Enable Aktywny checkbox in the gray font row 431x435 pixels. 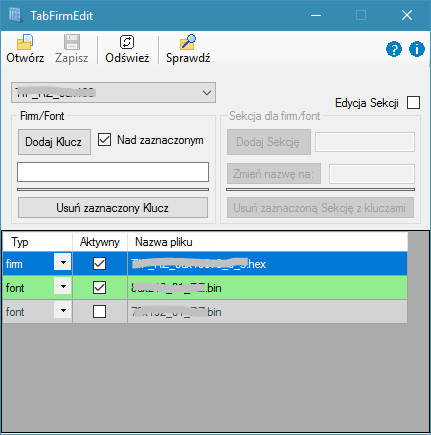pos(99,312)
